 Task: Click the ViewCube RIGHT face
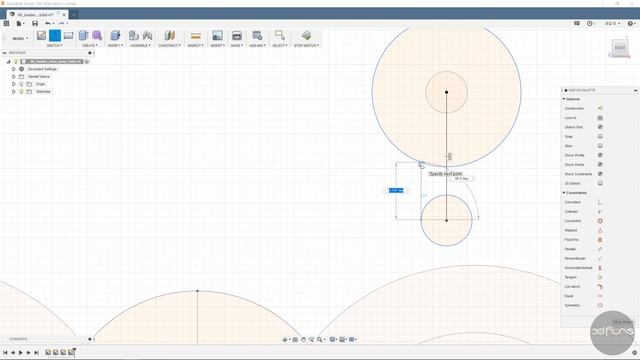(x=620, y=47)
